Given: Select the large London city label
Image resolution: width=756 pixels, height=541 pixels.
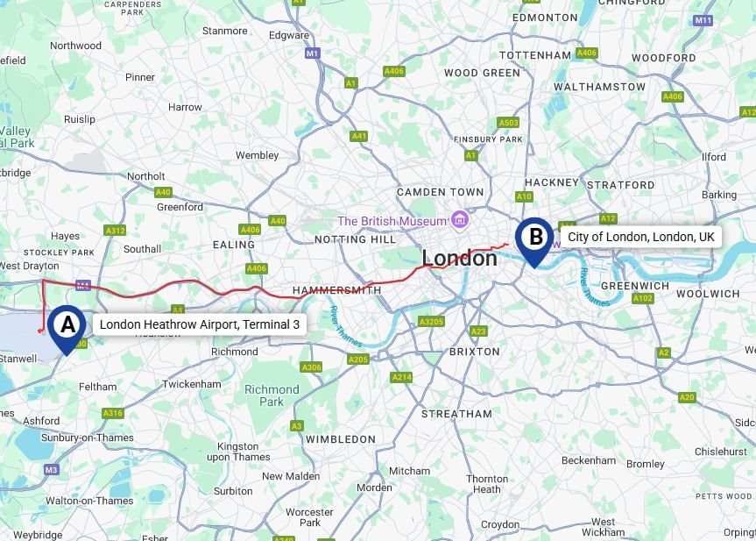Looking at the screenshot, I should [x=460, y=259].
